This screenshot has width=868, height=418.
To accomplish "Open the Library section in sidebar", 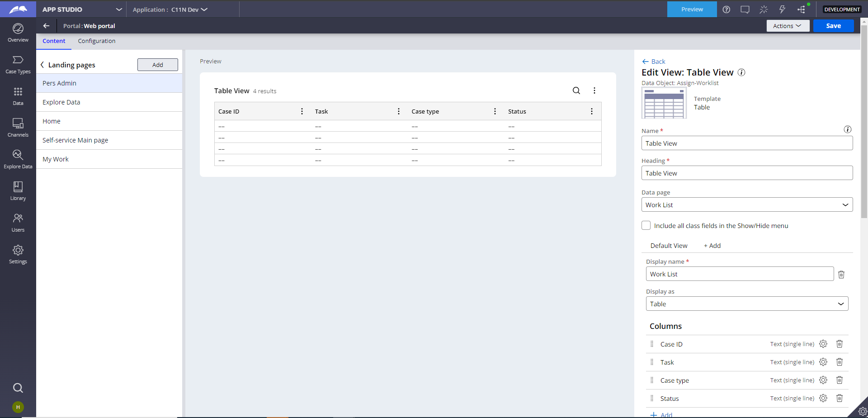I will point(18,191).
